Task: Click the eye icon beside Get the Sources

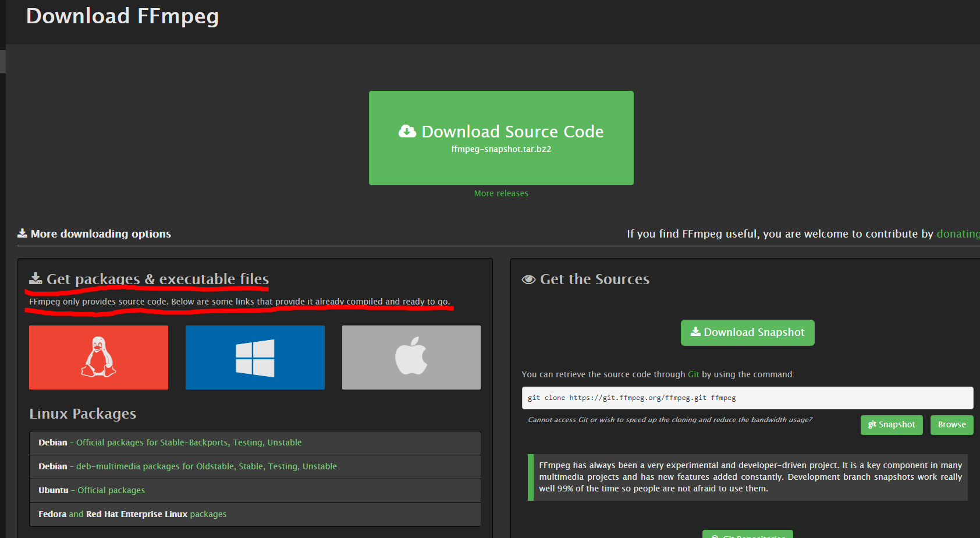Action: (x=528, y=279)
